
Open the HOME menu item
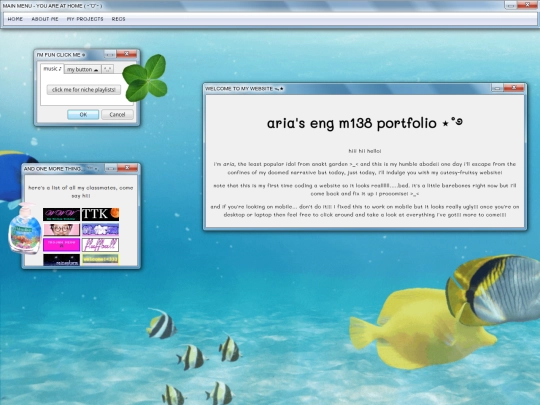coord(15,19)
